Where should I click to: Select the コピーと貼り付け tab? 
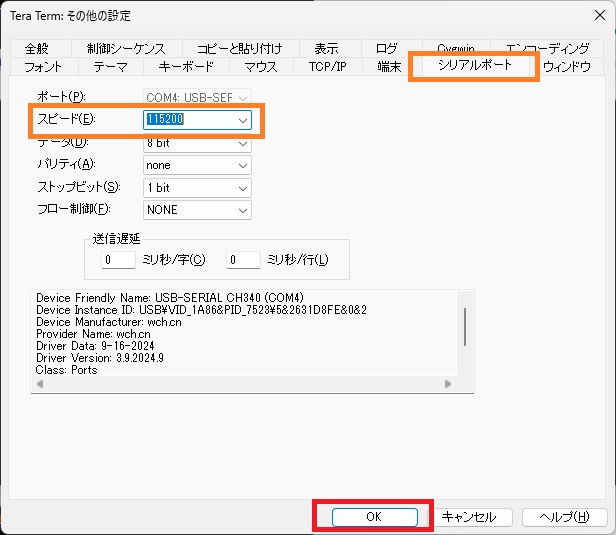(x=239, y=49)
